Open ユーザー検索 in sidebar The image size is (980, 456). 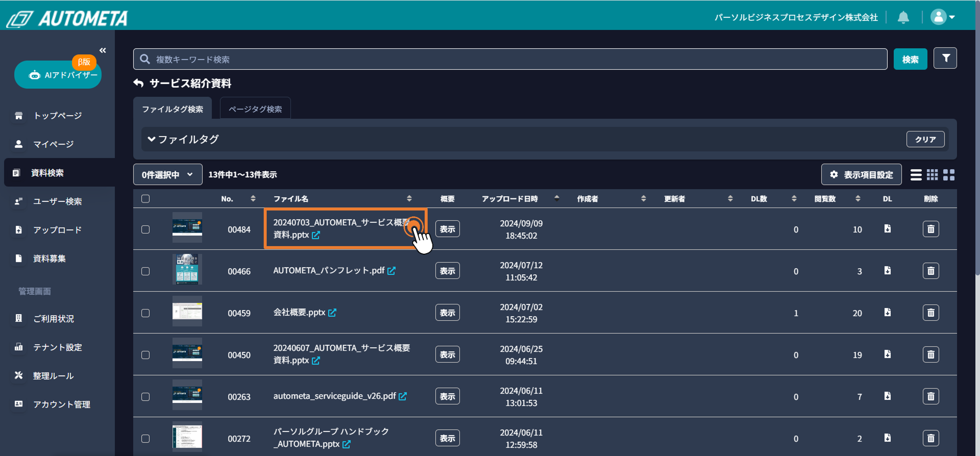57,201
